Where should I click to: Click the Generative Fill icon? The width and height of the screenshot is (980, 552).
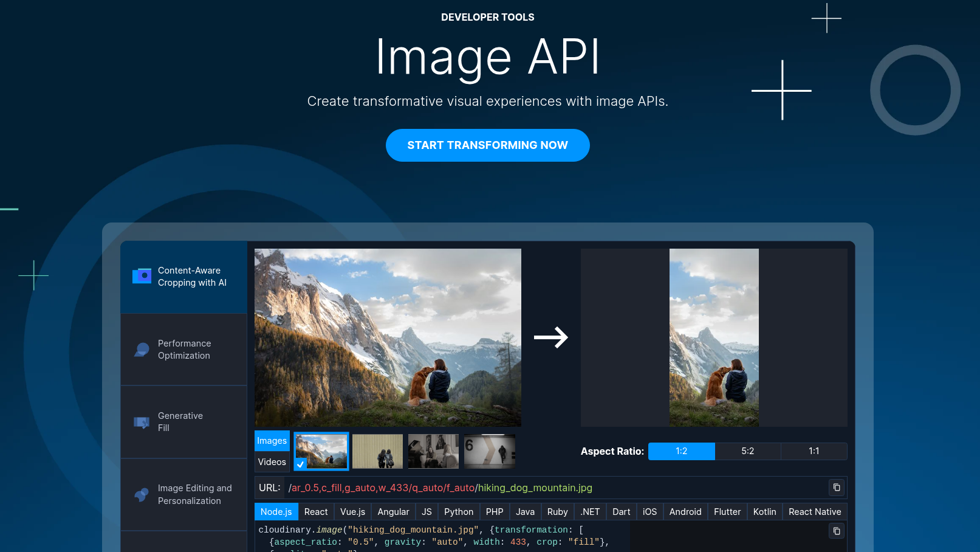point(142,423)
